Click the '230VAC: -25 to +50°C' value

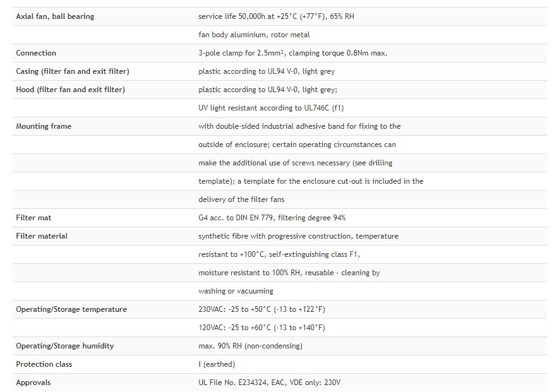pos(234,309)
